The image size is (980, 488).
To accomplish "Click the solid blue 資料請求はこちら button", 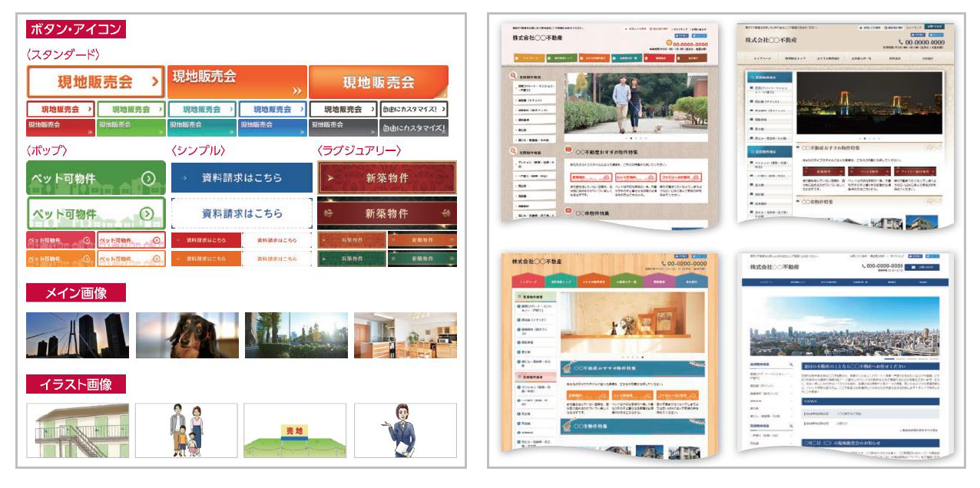I will pos(241,178).
